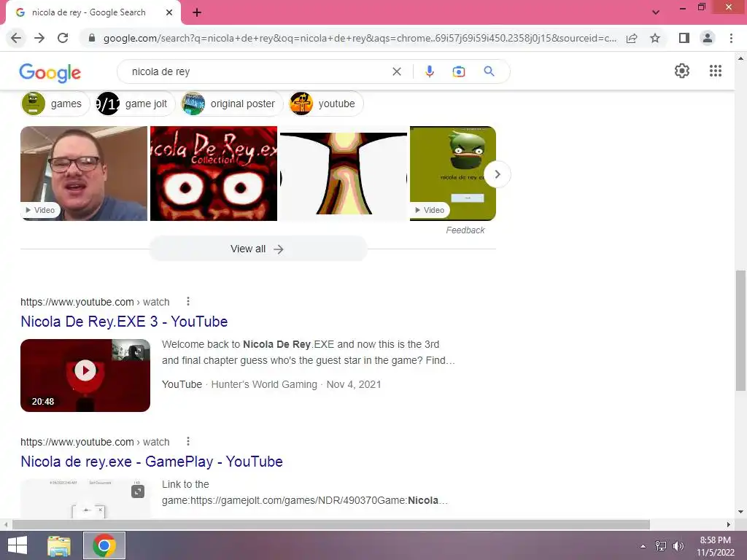
Task: Click the Chrome taskbar icon
Action: [x=104, y=545]
